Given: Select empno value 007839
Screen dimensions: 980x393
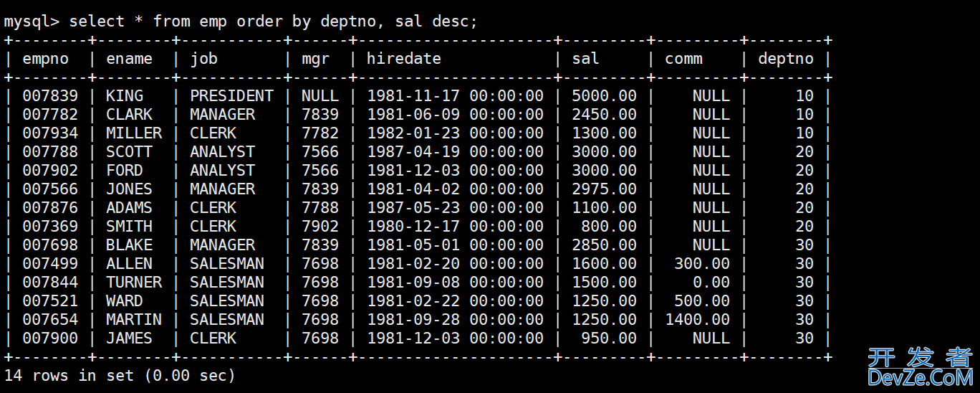Looking at the screenshot, I should click(50, 95).
